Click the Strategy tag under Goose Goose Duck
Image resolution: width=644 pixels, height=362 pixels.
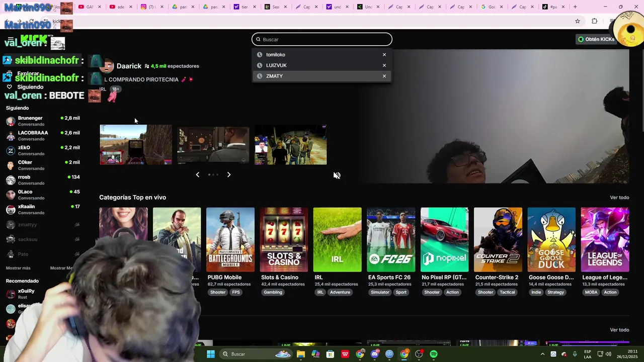click(x=555, y=292)
